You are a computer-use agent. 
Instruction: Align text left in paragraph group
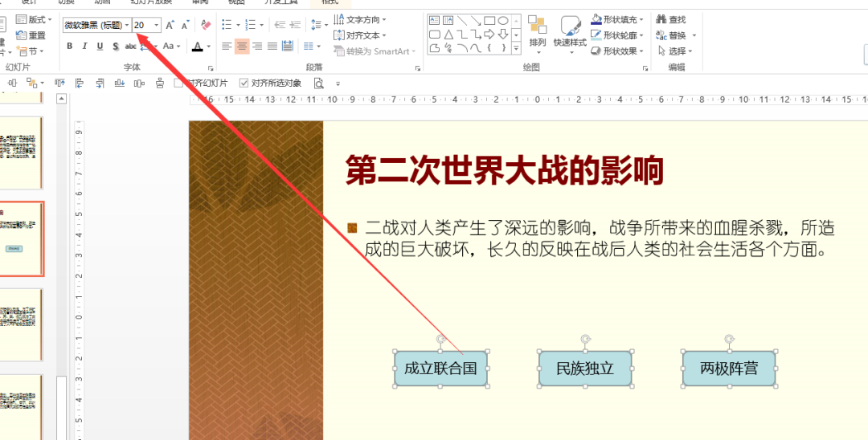pos(227,46)
